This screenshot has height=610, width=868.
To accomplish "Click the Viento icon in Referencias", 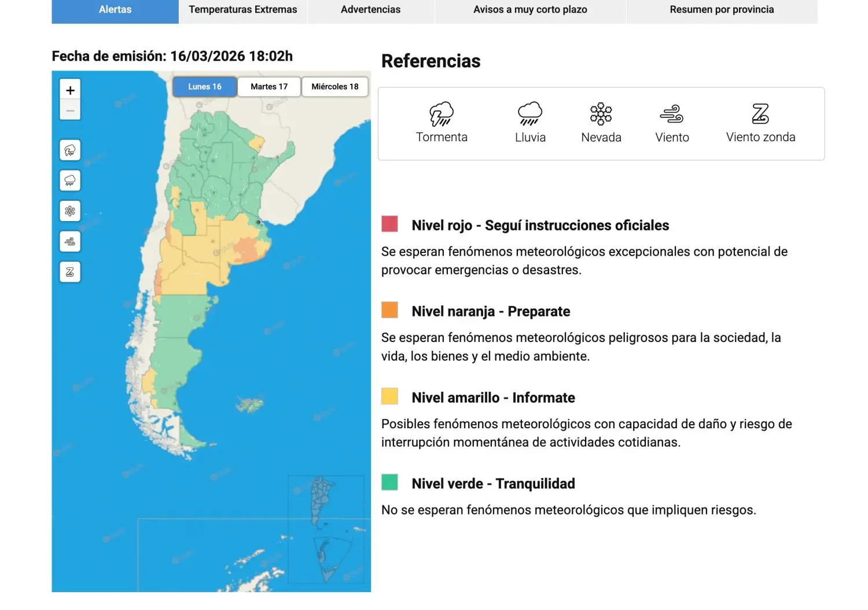I will tap(672, 114).
